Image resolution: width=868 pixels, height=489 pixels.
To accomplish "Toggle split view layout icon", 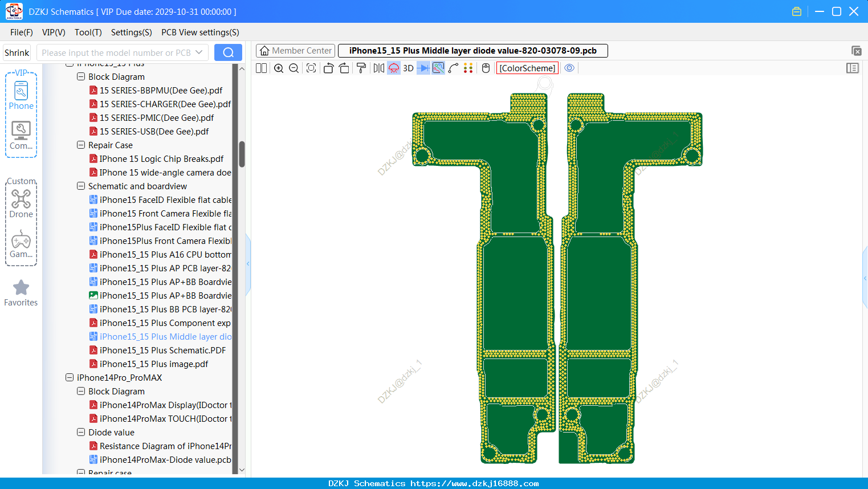I will tap(261, 68).
